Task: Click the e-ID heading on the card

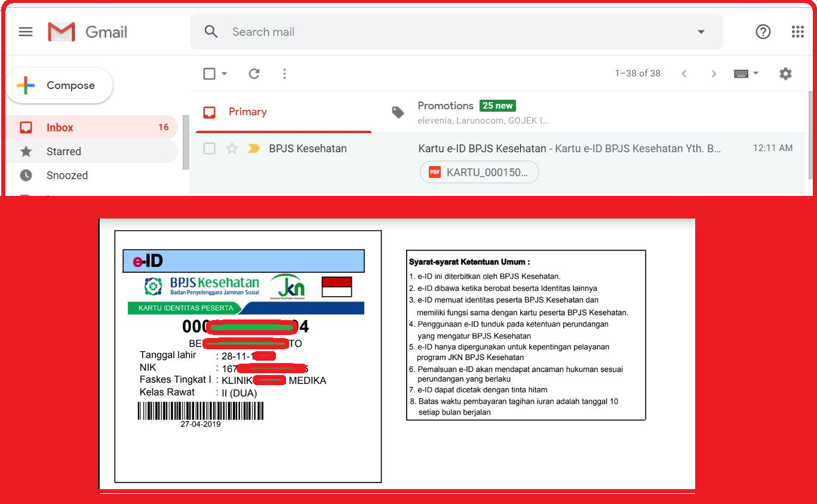Action: pyautogui.click(x=148, y=261)
